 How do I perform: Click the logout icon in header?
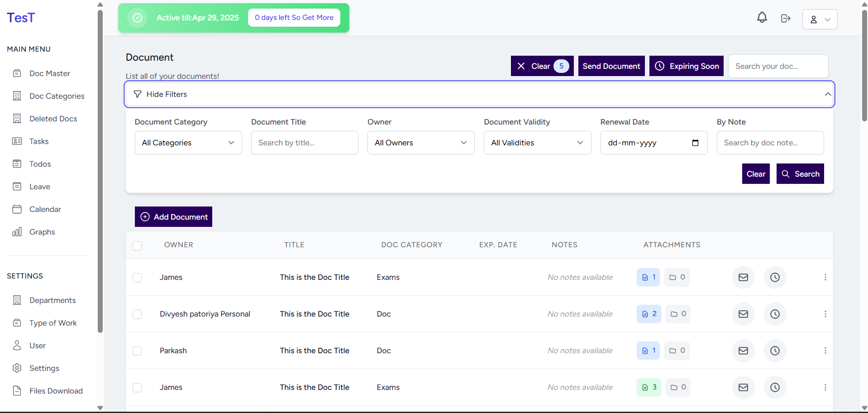click(786, 18)
